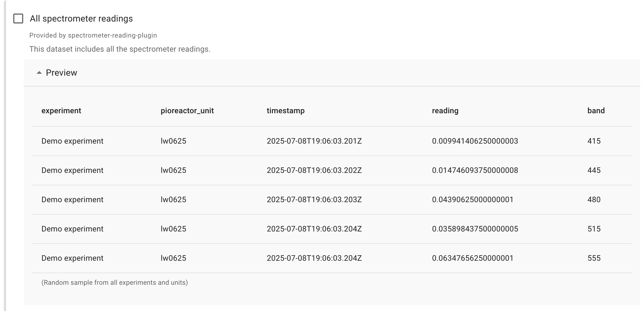644x311 pixels.
Task: Click timestamp 2025-07-08T19:06:03.202Z
Action: coord(314,170)
